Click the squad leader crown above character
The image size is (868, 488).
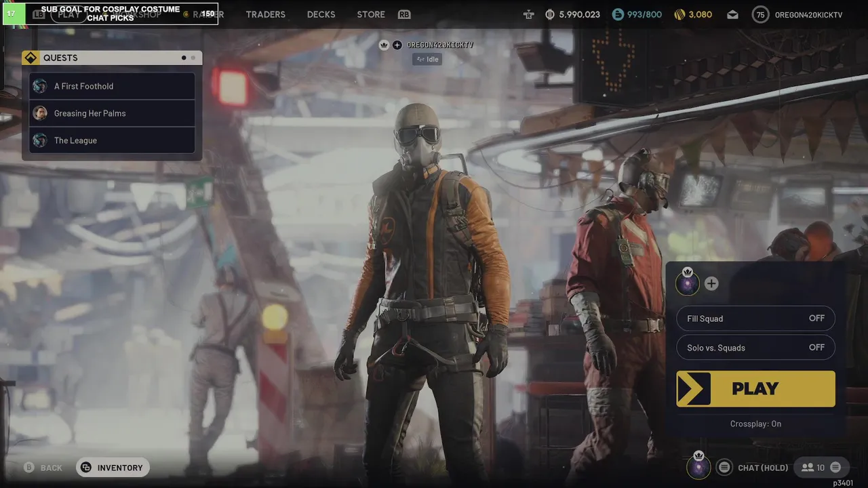click(x=384, y=45)
